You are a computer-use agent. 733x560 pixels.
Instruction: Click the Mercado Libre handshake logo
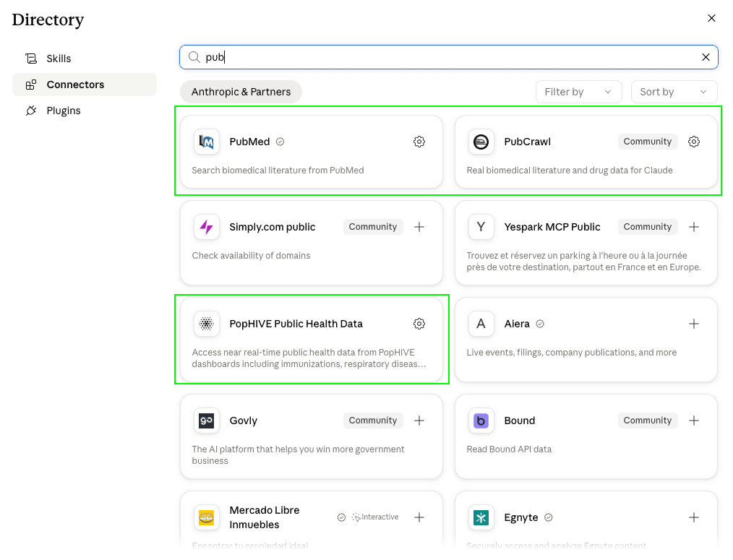click(x=207, y=517)
